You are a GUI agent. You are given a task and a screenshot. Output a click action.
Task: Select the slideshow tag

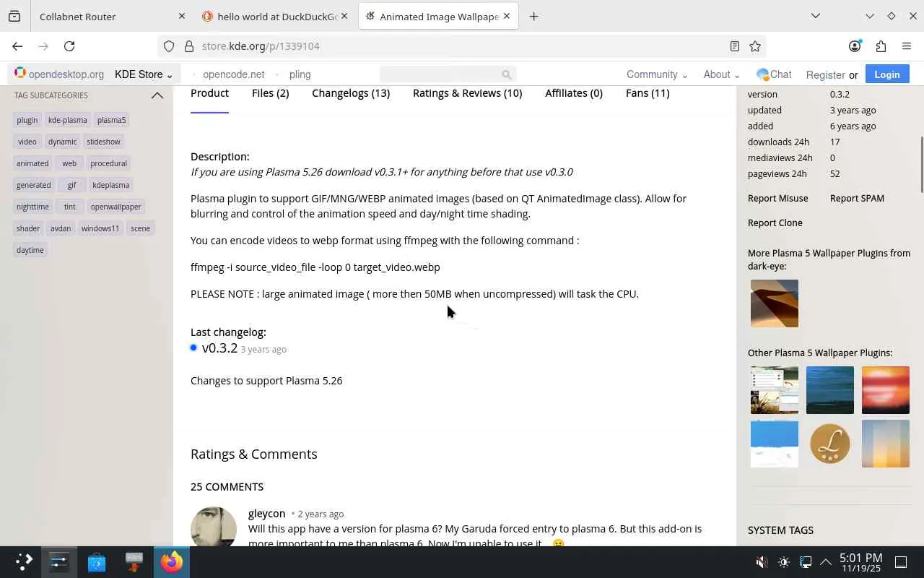pos(103,142)
